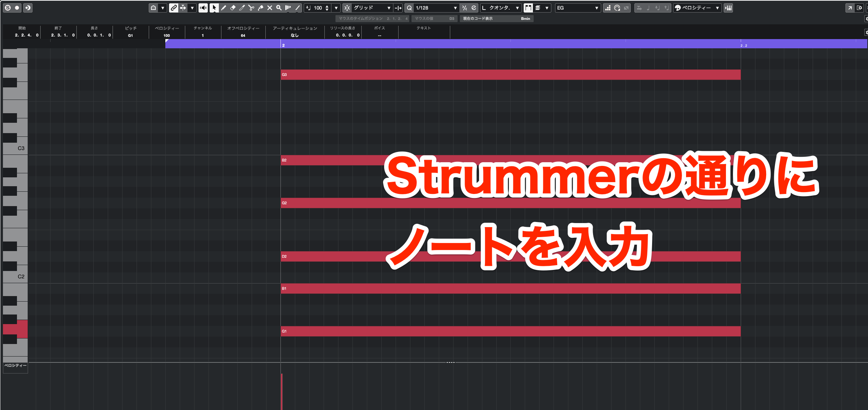The height and width of the screenshot is (410, 868).
Task: Click the ベロシティー controller lane label
Action: click(x=15, y=365)
